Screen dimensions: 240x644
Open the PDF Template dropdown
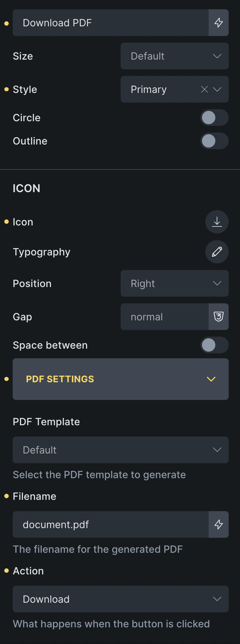120,450
